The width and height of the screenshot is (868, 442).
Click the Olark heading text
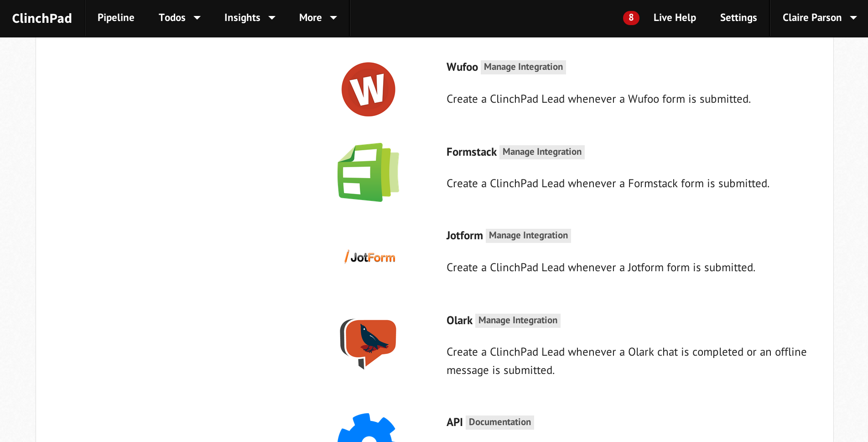(459, 321)
